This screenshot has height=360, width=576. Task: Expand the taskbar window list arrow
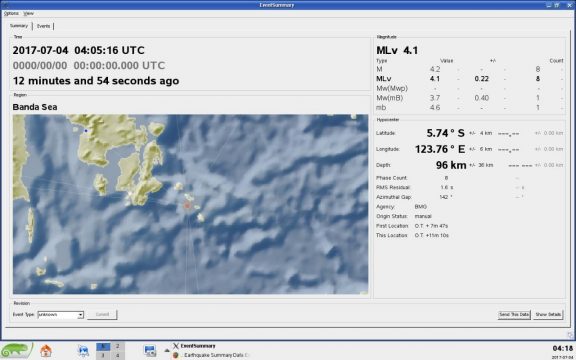(167, 350)
